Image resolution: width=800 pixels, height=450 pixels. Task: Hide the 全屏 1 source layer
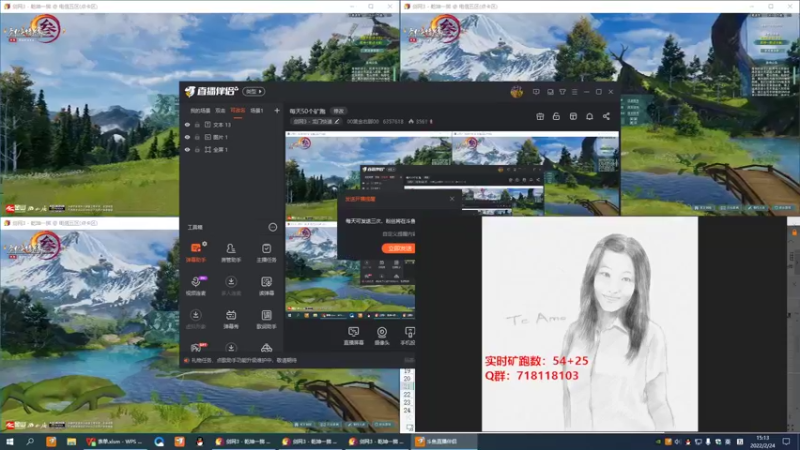pos(187,149)
